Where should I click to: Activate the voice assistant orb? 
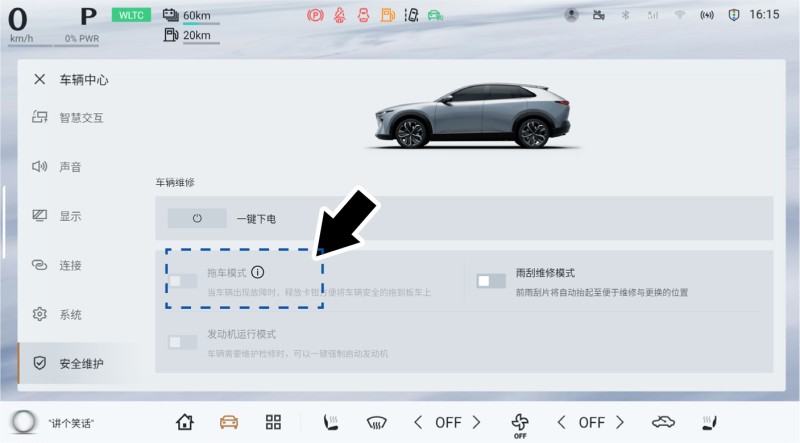(x=23, y=422)
